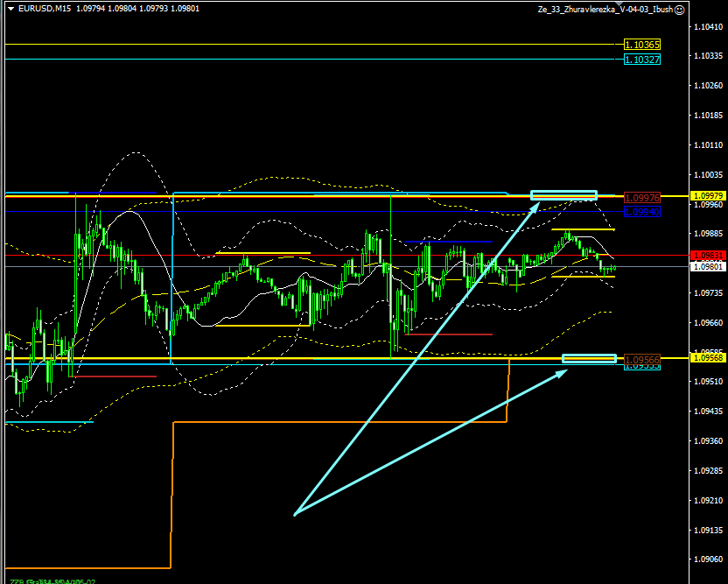Screen dimensions: 728x584
Task: Select the brown 1.09566 price label
Action: click(x=642, y=360)
